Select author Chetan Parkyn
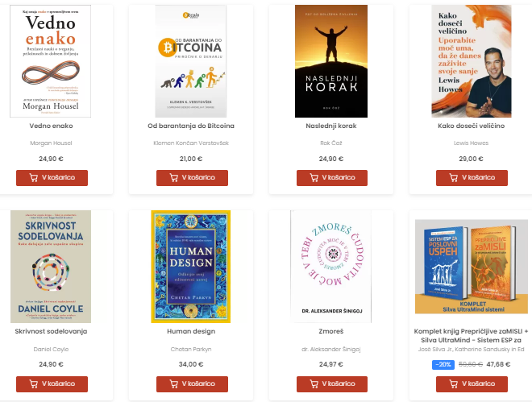This screenshot has height=402, width=532. coord(191,349)
